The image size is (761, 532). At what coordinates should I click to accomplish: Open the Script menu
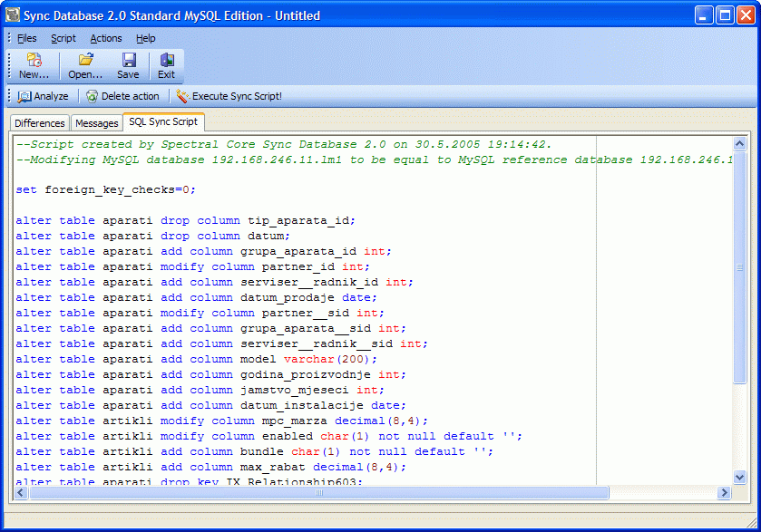click(63, 38)
